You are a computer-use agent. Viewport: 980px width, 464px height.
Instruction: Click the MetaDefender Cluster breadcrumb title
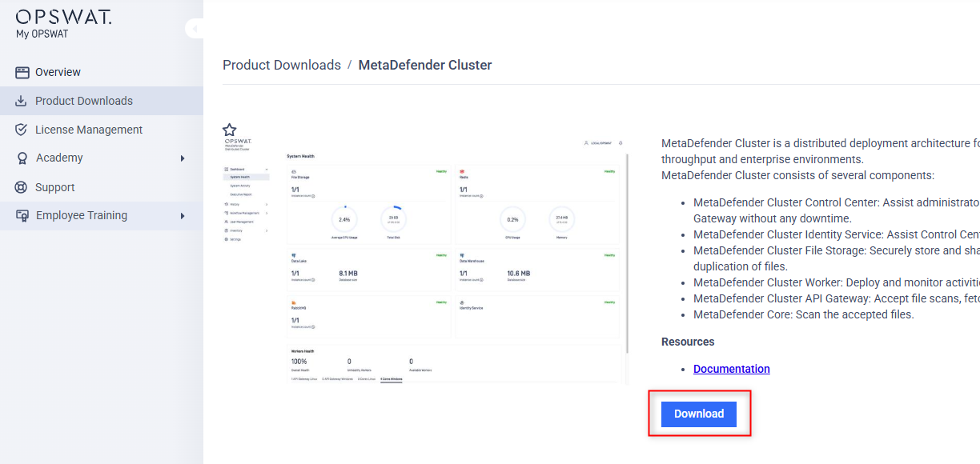(425, 65)
